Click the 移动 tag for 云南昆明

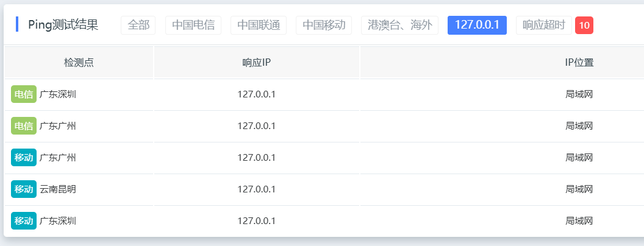click(24, 189)
